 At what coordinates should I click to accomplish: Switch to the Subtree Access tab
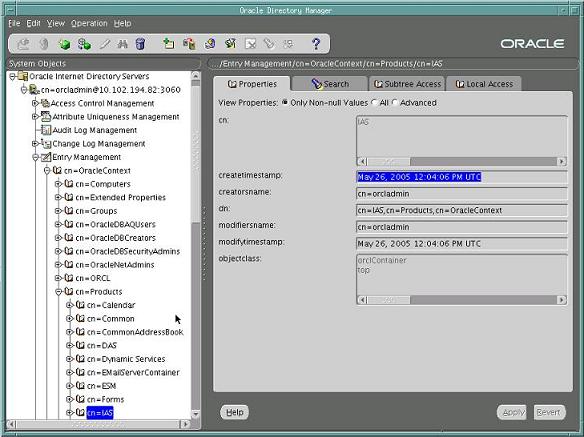pos(407,84)
